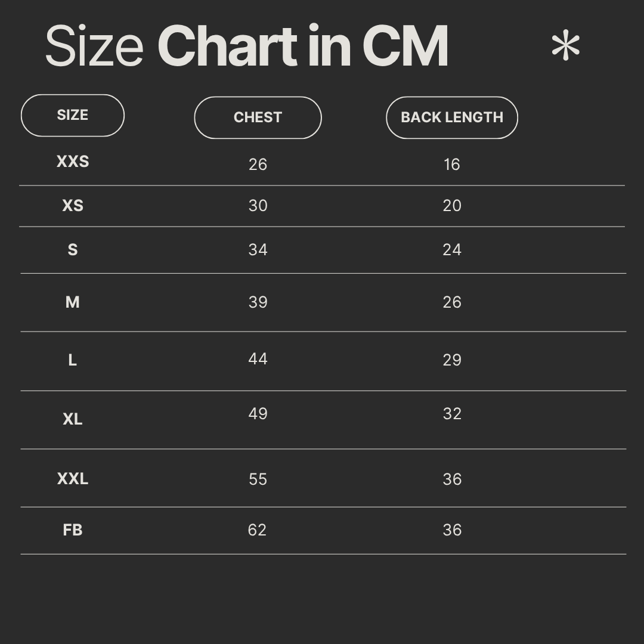The width and height of the screenshot is (644, 644).
Task: Click the FB size label
Action: pos(73,530)
